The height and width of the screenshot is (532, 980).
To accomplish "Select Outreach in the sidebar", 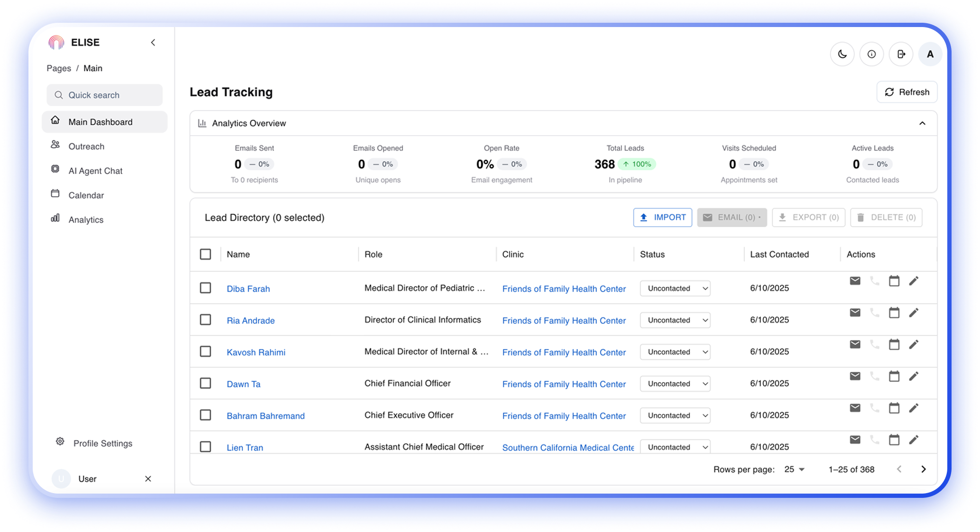I will click(86, 146).
